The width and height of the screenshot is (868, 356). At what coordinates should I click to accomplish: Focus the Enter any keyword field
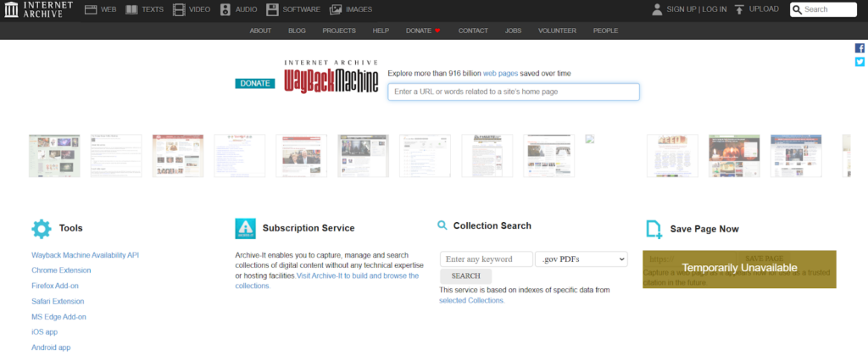pos(486,259)
